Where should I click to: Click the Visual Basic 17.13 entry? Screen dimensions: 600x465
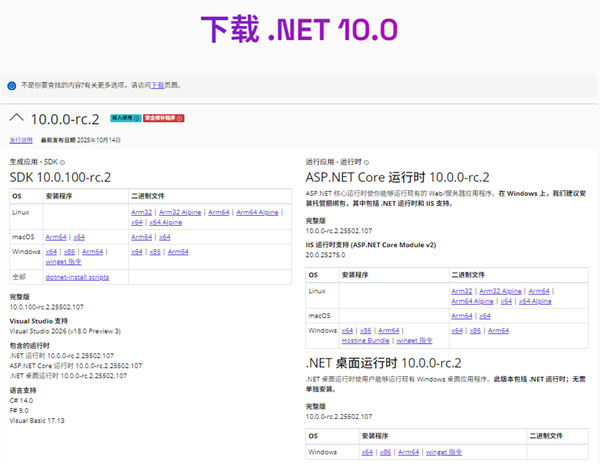[37, 420]
